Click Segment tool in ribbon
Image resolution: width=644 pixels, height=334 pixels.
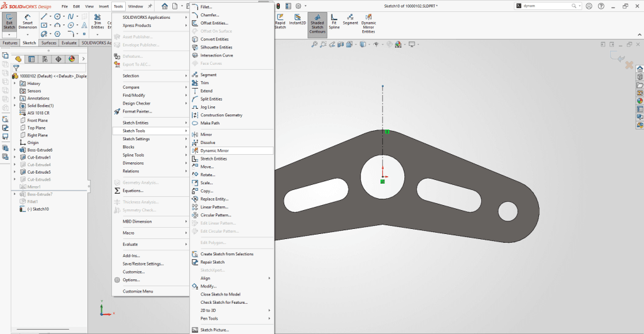click(x=350, y=19)
